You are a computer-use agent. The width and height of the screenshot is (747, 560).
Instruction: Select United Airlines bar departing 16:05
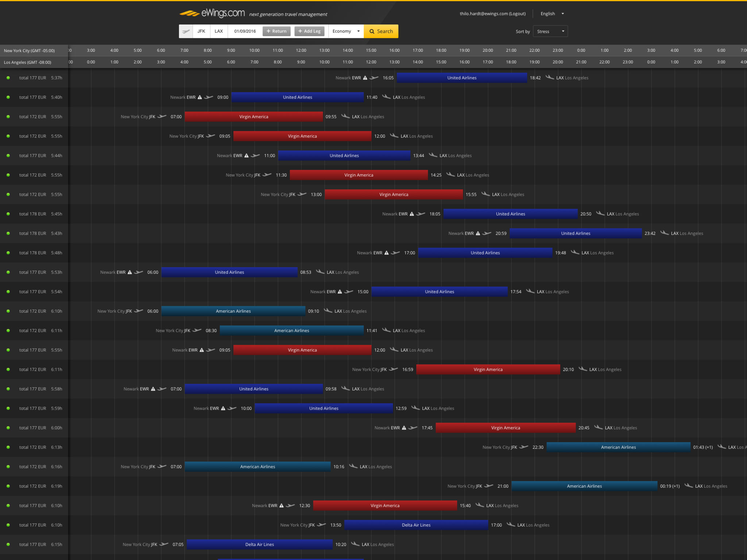(x=462, y=78)
